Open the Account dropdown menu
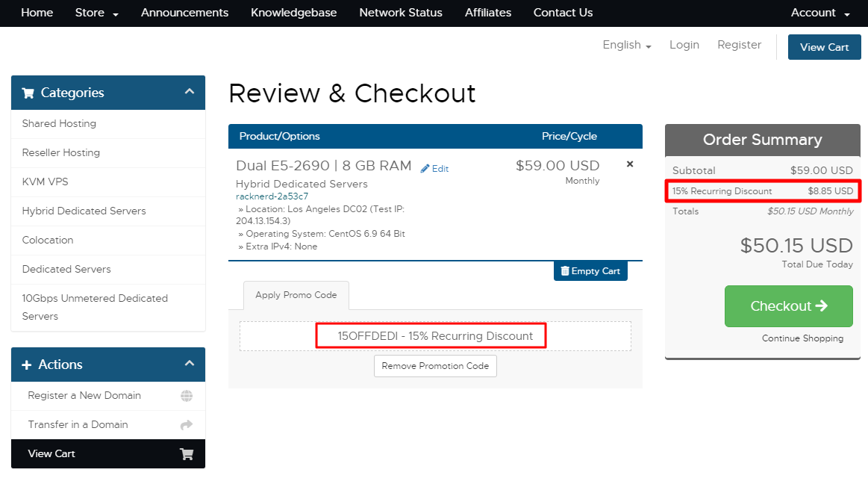 tap(819, 13)
